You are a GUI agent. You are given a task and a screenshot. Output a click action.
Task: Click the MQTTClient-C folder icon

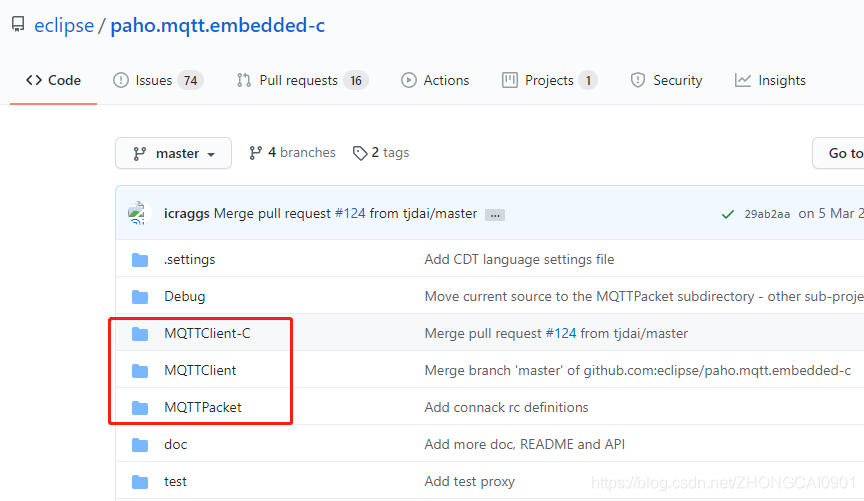(140, 333)
